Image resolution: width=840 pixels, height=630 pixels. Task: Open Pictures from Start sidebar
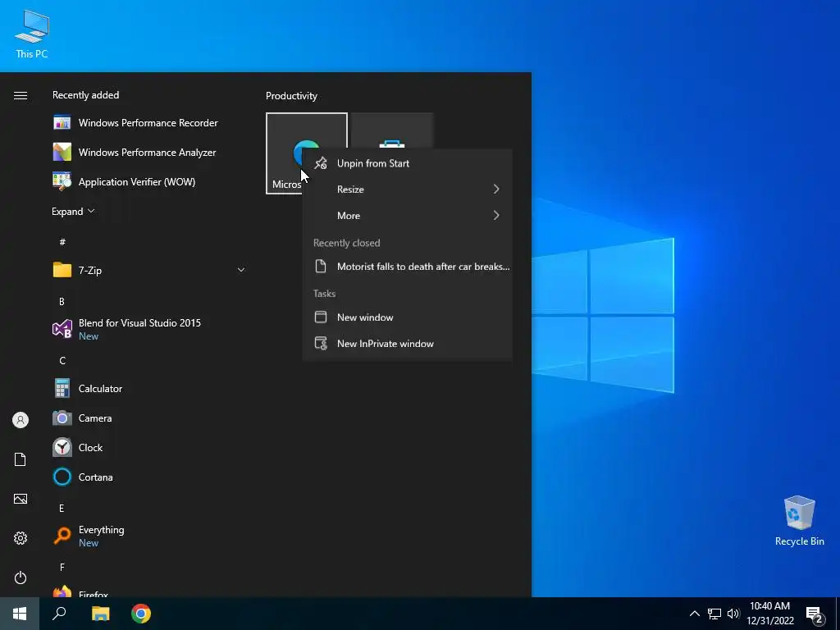click(21, 499)
